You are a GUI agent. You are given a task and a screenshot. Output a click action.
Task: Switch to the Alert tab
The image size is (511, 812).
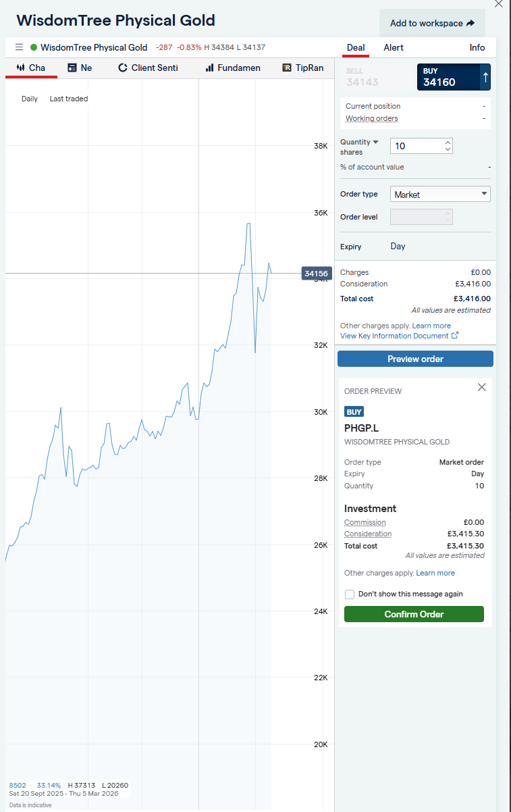pos(394,47)
